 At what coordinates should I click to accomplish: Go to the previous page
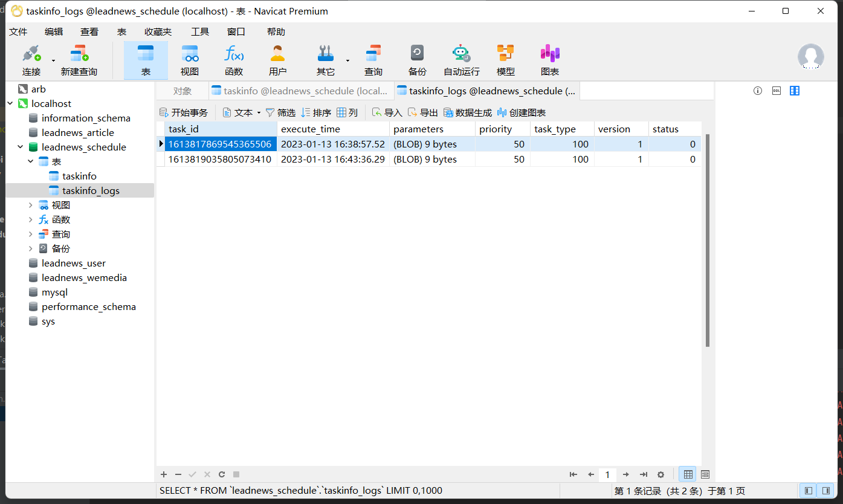(x=591, y=474)
